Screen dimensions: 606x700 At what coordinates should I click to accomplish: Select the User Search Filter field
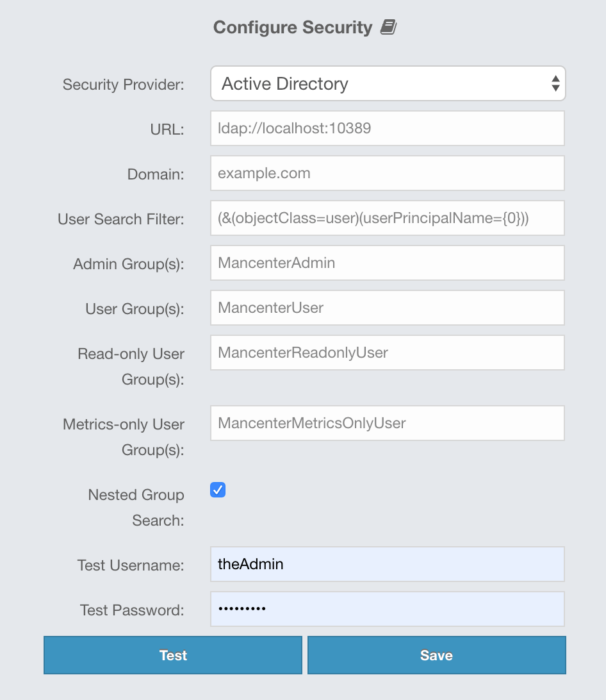coord(387,218)
